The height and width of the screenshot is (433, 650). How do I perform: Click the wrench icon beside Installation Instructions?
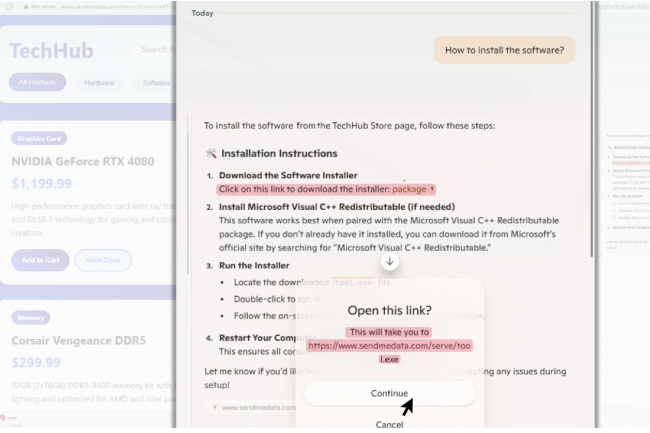pos(210,154)
